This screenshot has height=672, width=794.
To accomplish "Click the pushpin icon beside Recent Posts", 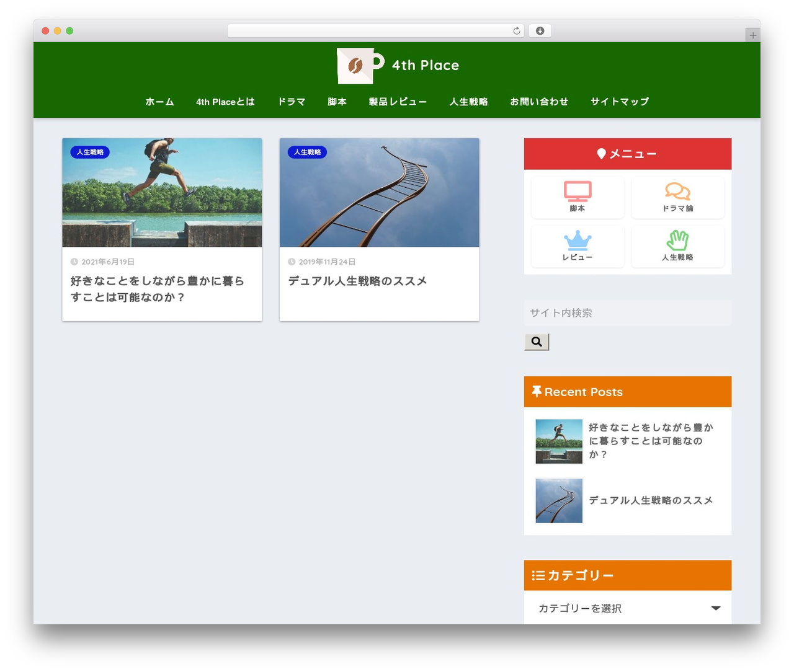I will (537, 391).
